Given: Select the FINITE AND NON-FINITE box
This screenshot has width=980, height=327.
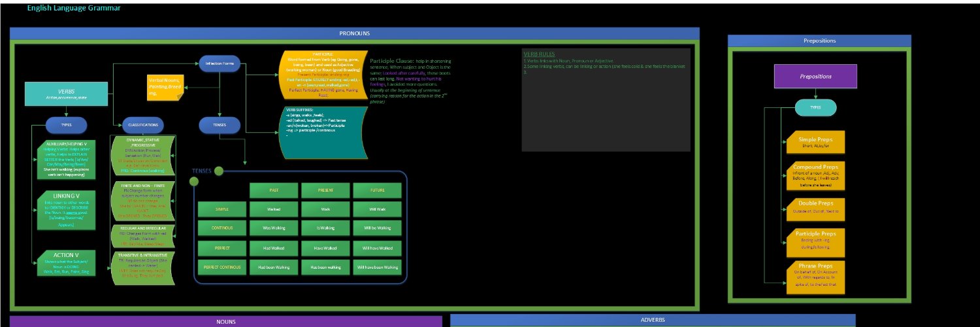Looking at the screenshot, I should [144, 200].
